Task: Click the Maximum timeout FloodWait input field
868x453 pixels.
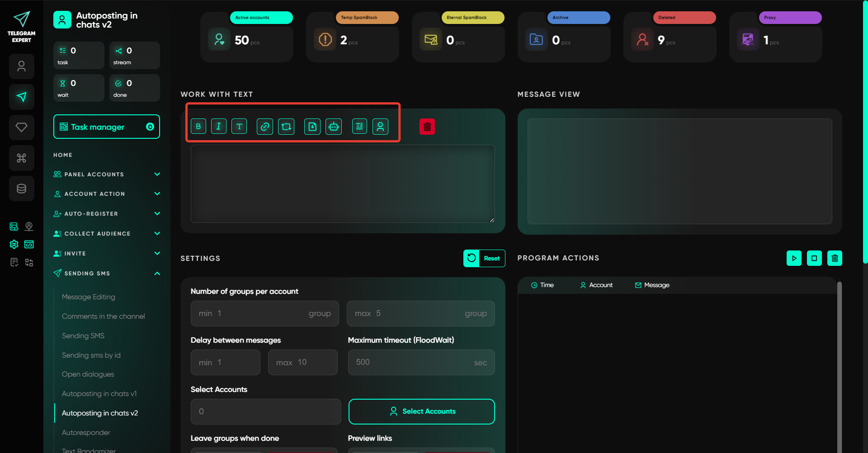Action: (x=421, y=363)
